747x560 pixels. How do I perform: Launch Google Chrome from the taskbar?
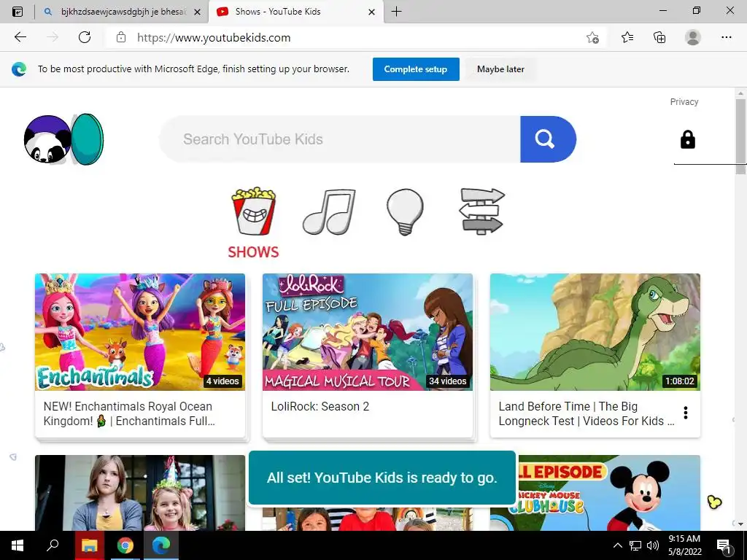(x=125, y=545)
